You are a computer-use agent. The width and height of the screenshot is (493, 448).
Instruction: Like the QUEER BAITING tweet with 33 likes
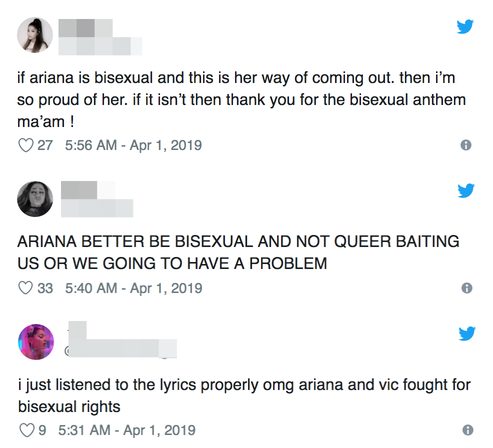(26, 288)
